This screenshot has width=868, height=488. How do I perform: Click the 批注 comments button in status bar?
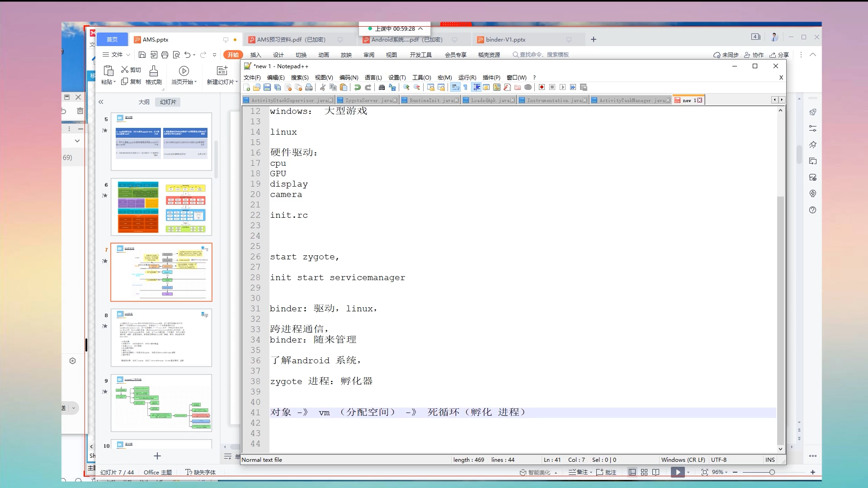pos(606,472)
